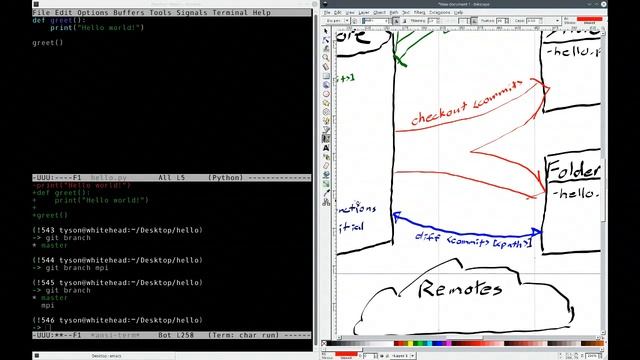Select the Pencil freehand tool
This screenshot has height=360, width=640.
[x=326, y=121]
